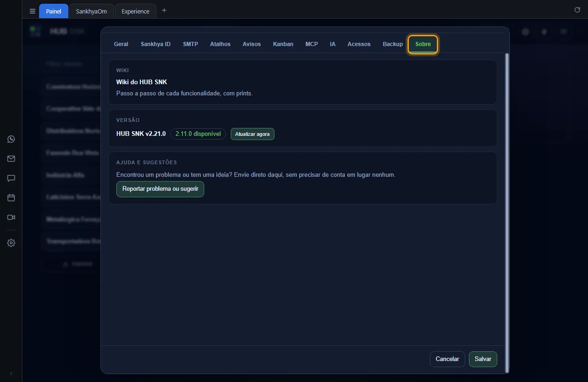Open the WhatsApp icon in the sidebar
Image resolution: width=588 pixels, height=382 pixels.
[11, 139]
